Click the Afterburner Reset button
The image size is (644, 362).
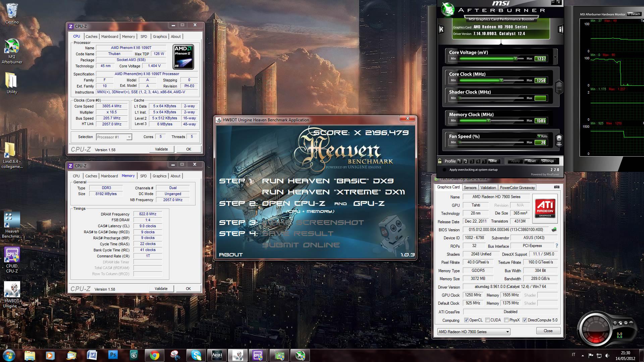pos(531,161)
